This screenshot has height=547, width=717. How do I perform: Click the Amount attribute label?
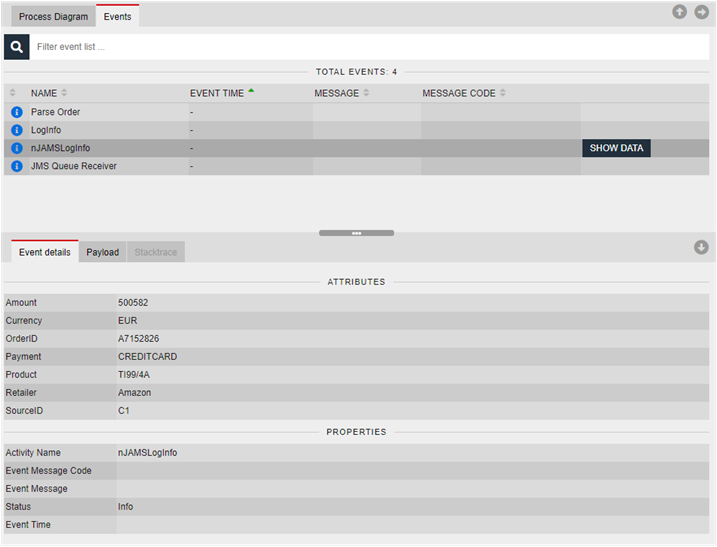21,303
